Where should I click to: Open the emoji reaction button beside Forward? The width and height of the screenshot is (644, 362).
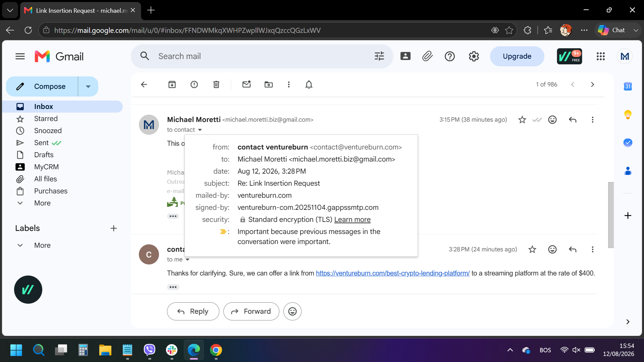point(292,311)
